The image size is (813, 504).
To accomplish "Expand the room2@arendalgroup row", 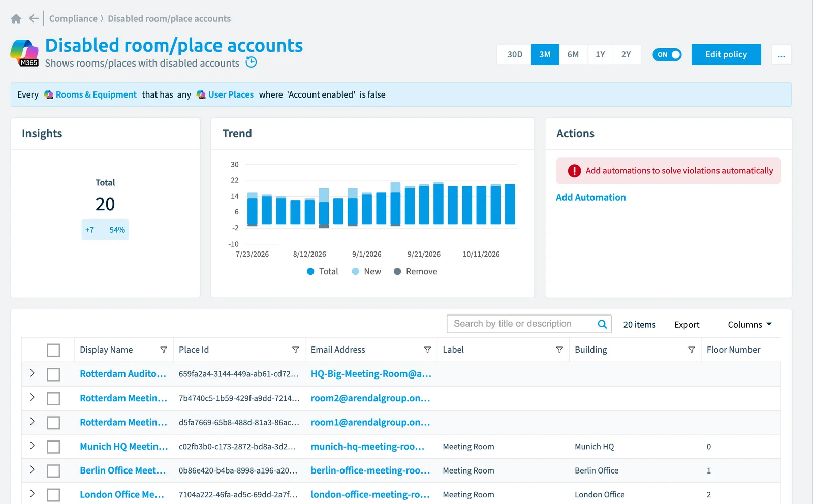I will click(32, 397).
